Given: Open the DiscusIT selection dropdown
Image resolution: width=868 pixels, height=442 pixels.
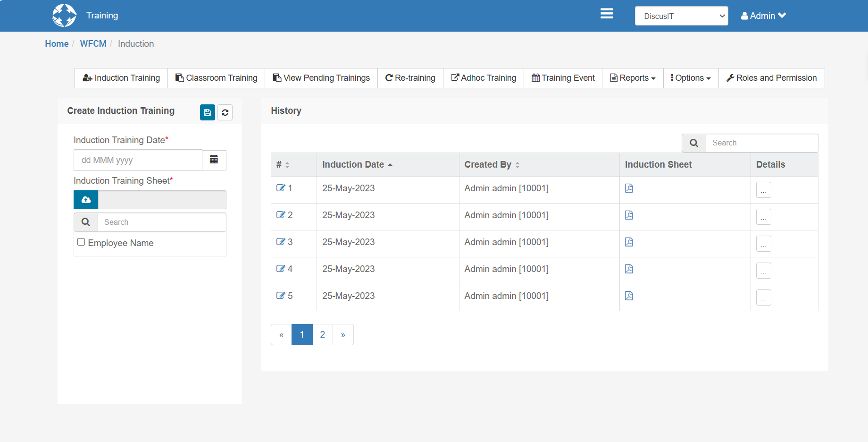Looking at the screenshot, I should 681,16.
